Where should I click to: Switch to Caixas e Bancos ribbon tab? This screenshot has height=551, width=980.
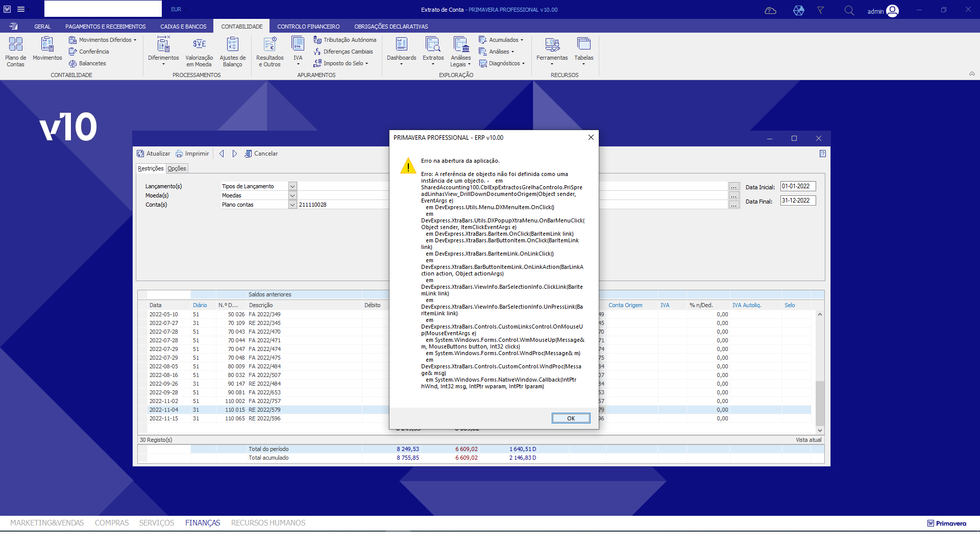tap(183, 27)
